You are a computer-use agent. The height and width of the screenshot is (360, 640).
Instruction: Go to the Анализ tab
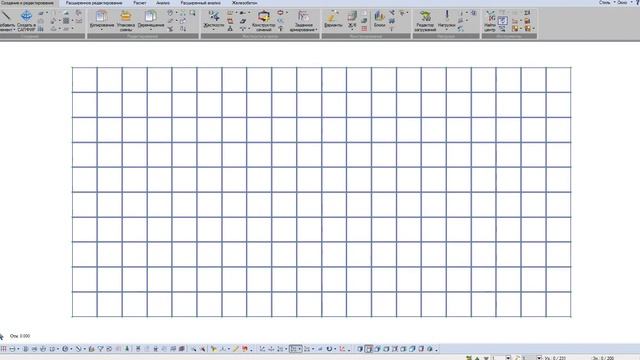(163, 3)
